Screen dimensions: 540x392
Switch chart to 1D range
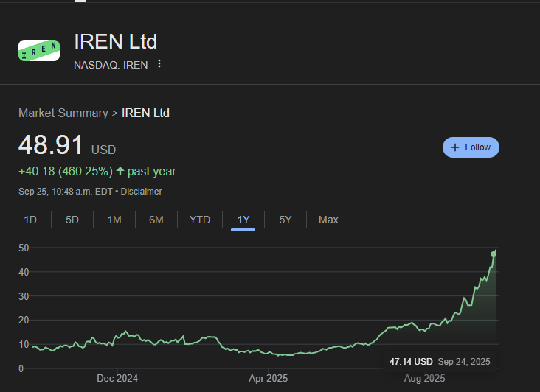[x=30, y=220]
